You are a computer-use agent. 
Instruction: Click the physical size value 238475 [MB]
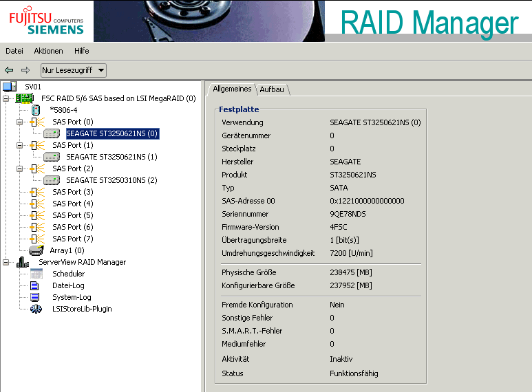[x=351, y=272]
